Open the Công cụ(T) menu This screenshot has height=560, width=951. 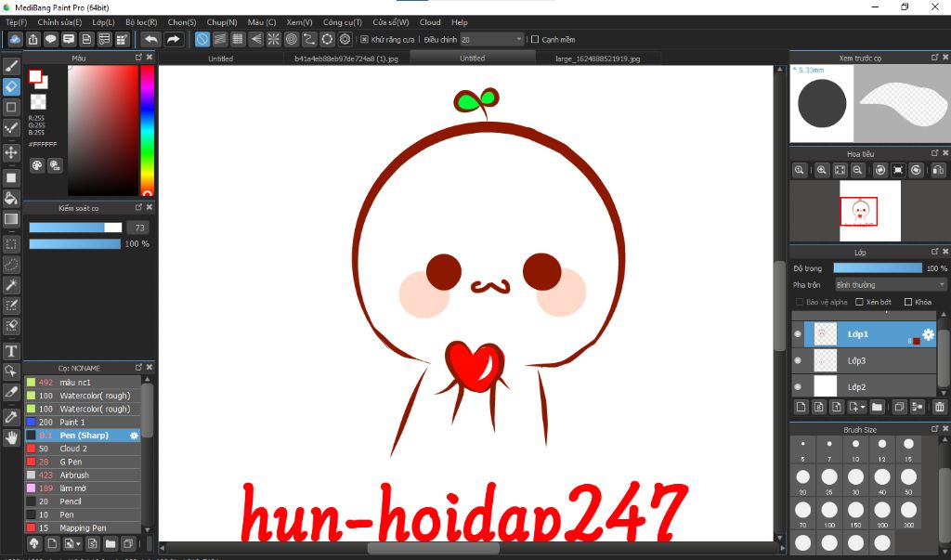(x=342, y=22)
